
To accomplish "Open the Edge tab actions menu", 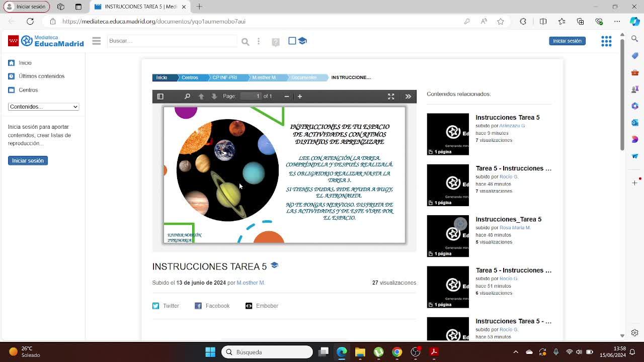I will coord(78,7).
